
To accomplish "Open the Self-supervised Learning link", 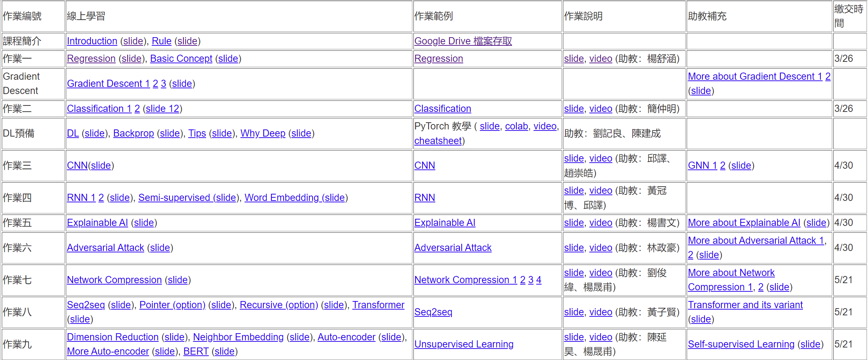I will [741, 344].
